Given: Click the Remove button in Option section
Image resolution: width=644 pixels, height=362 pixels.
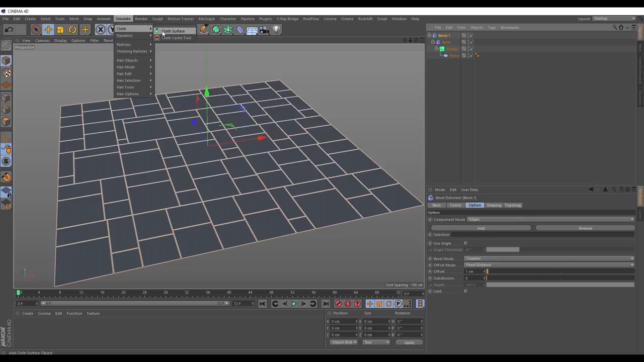Looking at the screenshot, I should 585,228.
